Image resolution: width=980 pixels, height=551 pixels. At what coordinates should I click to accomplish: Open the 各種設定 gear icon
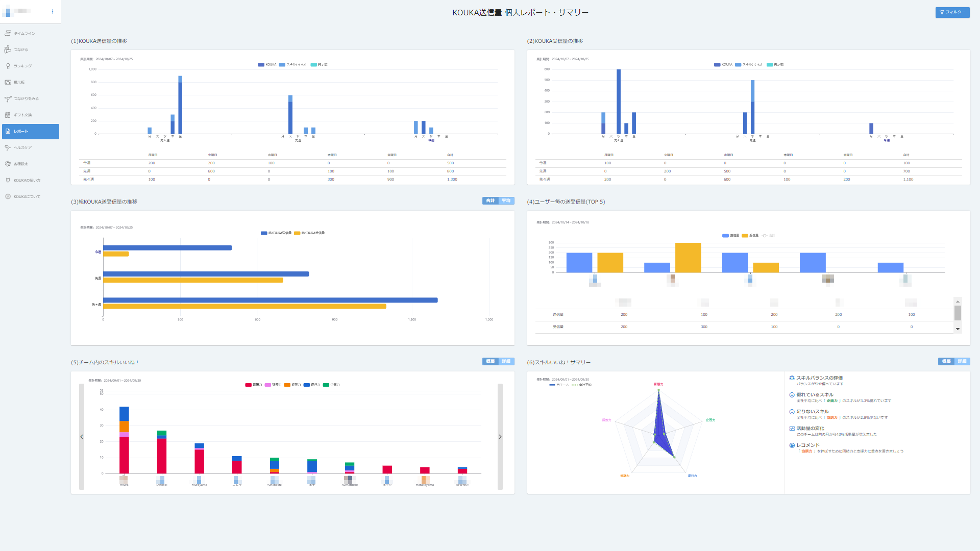8,164
